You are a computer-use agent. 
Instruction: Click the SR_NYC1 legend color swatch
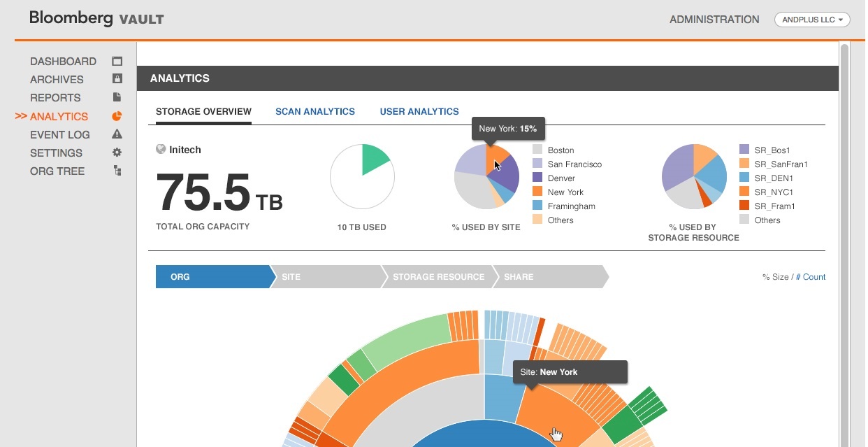pyautogui.click(x=744, y=192)
